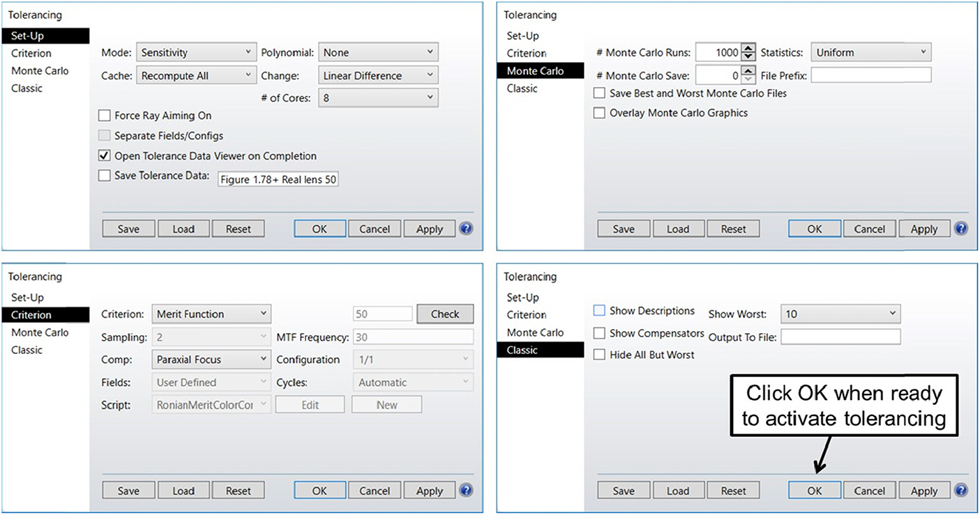Screen dimensions: 980x515
Task: Click the OK button indicated by the annotation arrow
Action: click(x=814, y=491)
